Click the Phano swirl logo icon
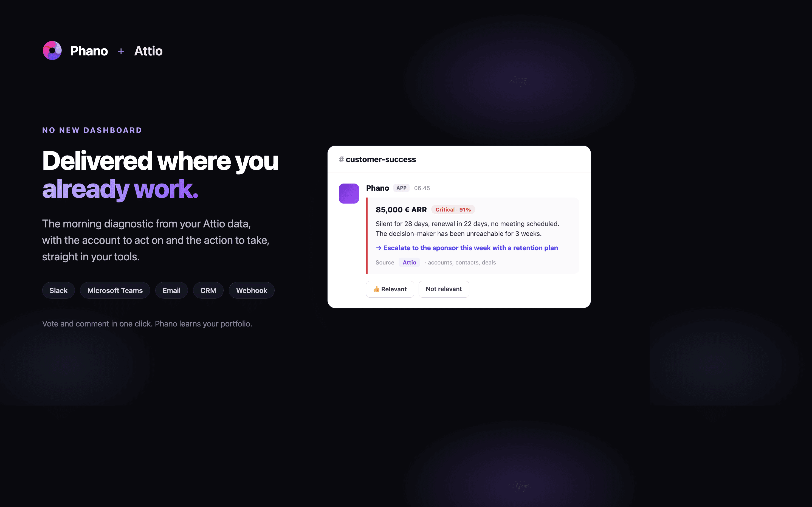This screenshot has width=812, height=507. [52, 51]
